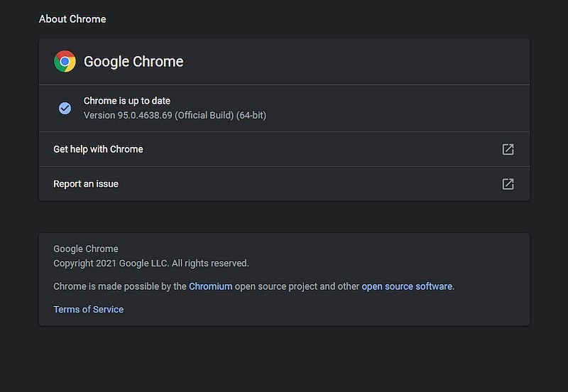Open external link icon for Chrome help
This screenshot has height=392, width=568.
coord(508,149)
